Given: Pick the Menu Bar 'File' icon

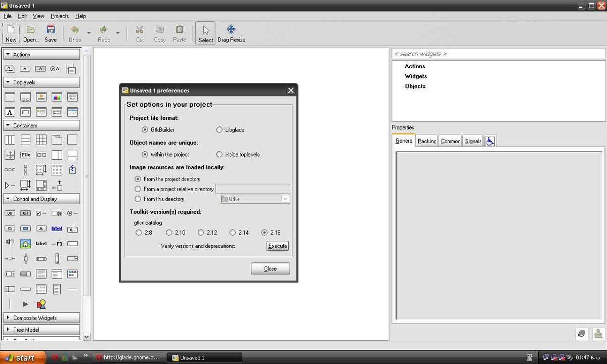Looking at the screenshot, I should pos(25,155).
